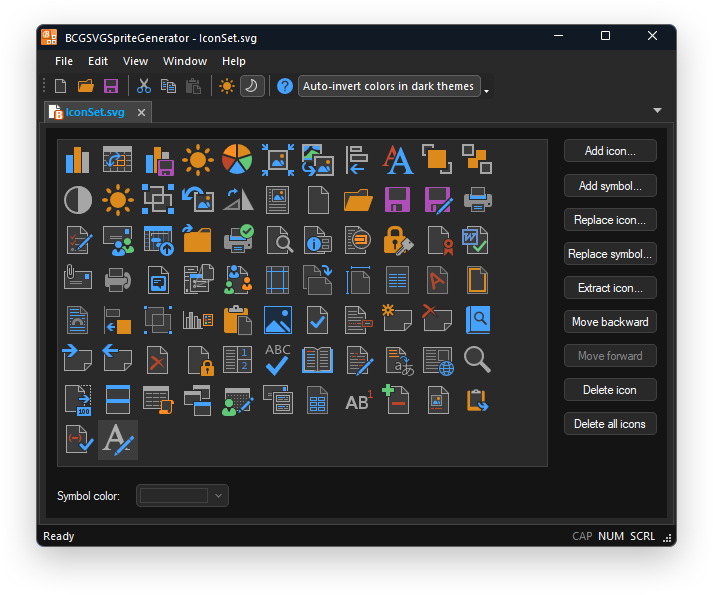This screenshot has height=595, width=713.
Task: Click the Ready status bar text
Action: pyautogui.click(x=59, y=536)
